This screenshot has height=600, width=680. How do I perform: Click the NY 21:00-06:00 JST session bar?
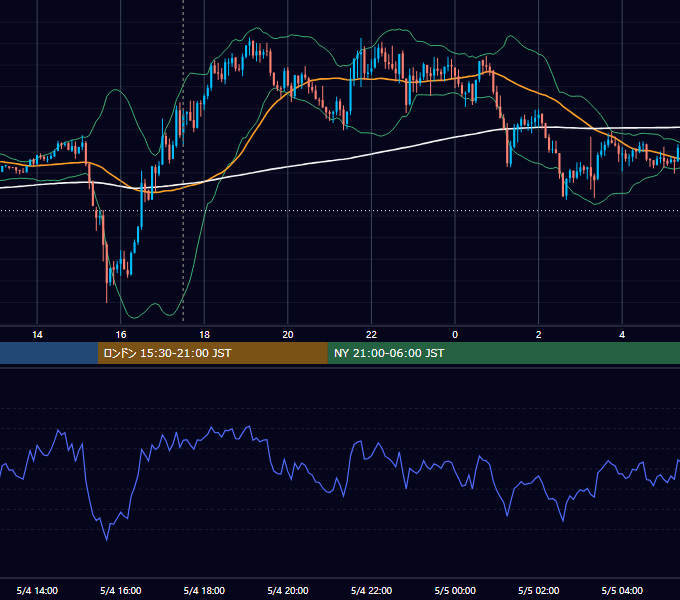[503, 353]
